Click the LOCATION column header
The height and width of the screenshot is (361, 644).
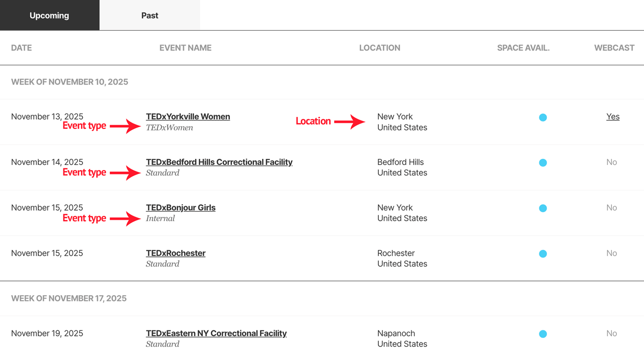(379, 48)
